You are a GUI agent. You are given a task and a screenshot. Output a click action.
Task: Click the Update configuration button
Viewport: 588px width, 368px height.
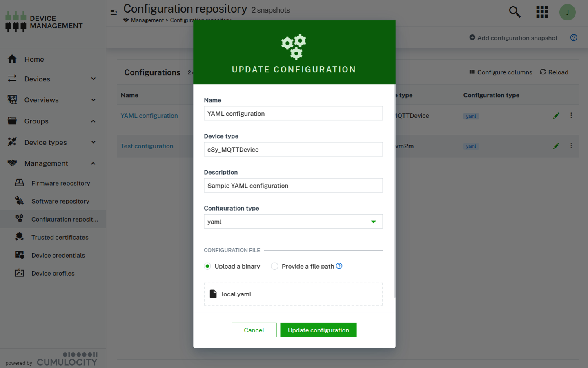tap(318, 330)
